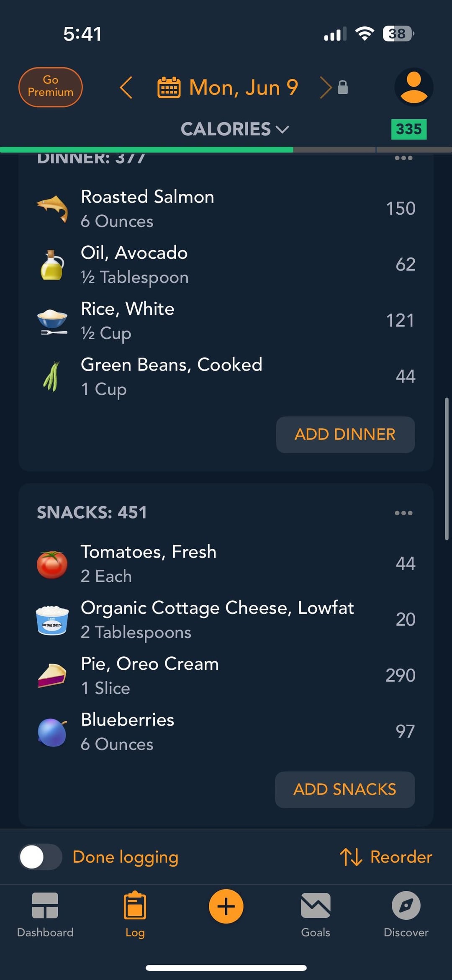Open the Dinner three-dot menu
The width and height of the screenshot is (452, 980).
(x=403, y=158)
